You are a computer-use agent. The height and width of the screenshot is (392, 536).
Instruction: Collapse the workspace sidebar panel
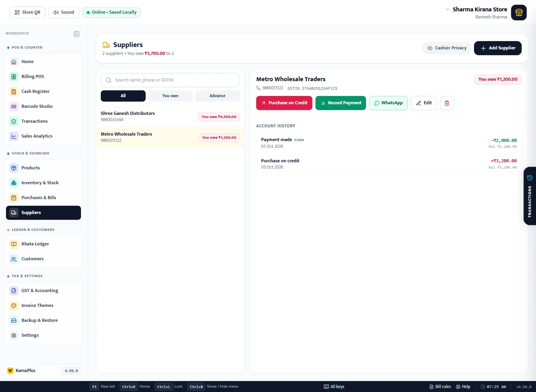click(77, 34)
